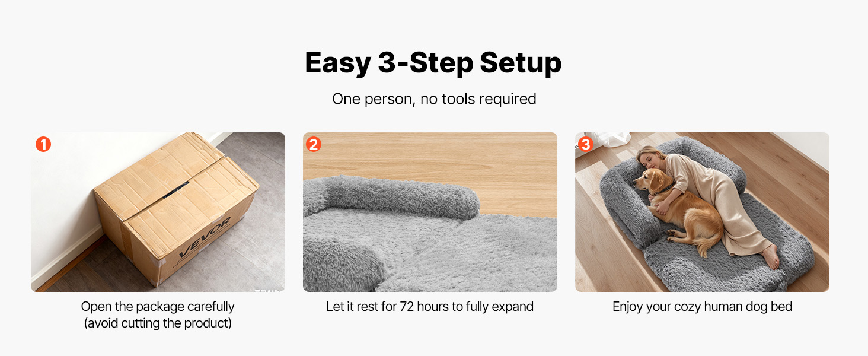Click the woman's bare feet on the bed
The width and height of the screenshot is (868, 356).
[771, 256]
